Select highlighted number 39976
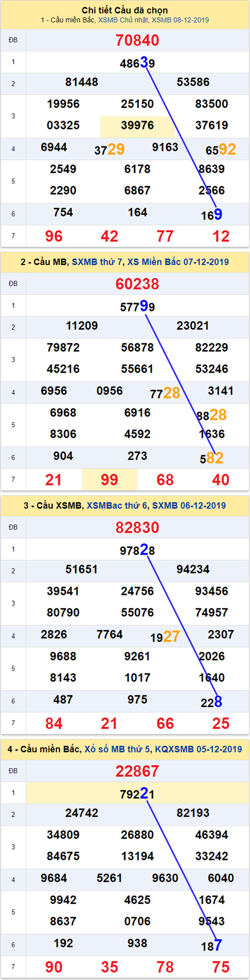250x980 pixels. coord(137,125)
